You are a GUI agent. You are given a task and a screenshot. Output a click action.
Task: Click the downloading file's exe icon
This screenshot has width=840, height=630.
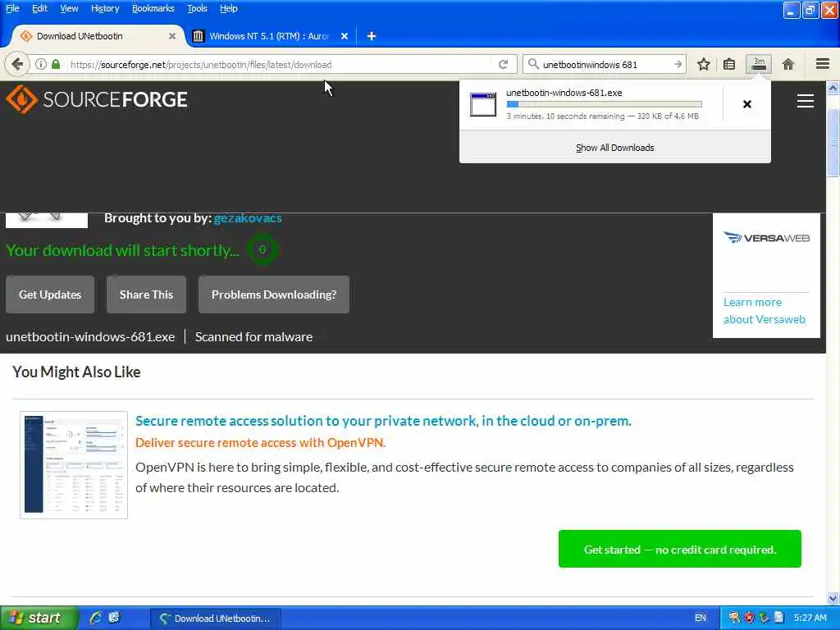[483, 104]
